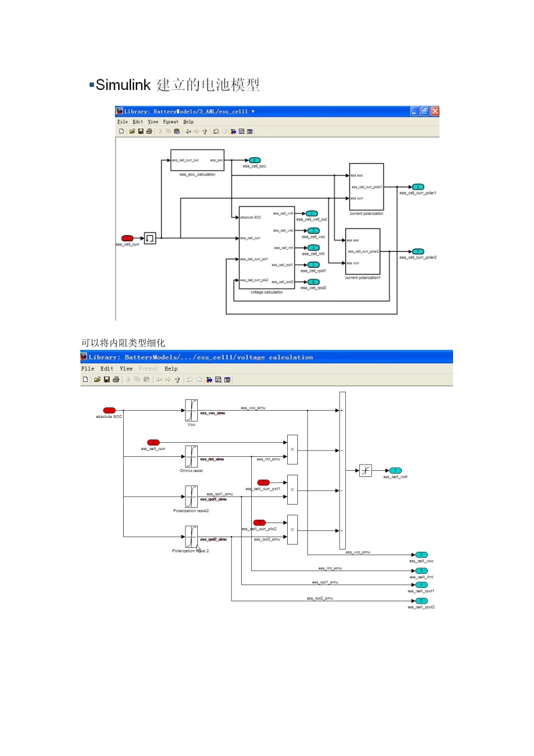This screenshot has height=756, width=534.
Task: Open Model Explorer in voltage calculation toolbar
Action: (x=219, y=380)
